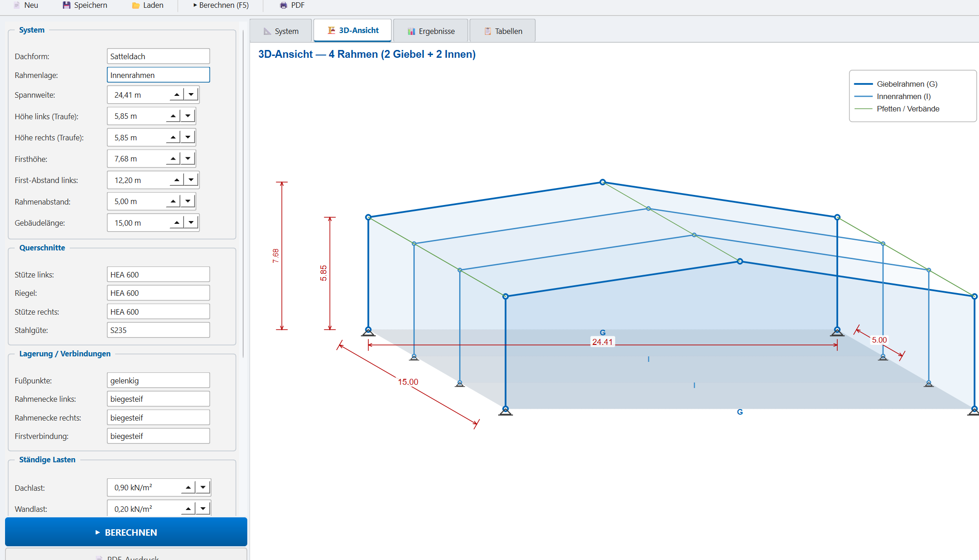Increase First-Abstand links value
This screenshot has height=560, width=979.
point(177,180)
